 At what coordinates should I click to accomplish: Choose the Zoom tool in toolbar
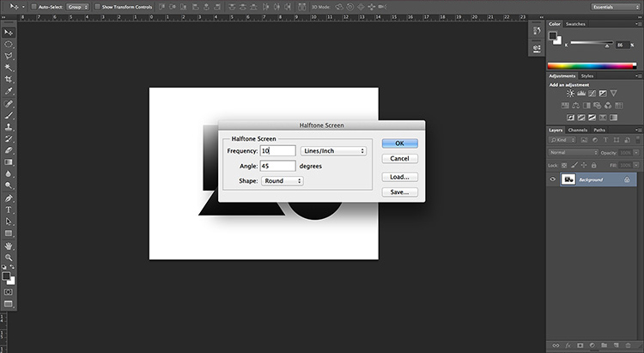[9, 258]
